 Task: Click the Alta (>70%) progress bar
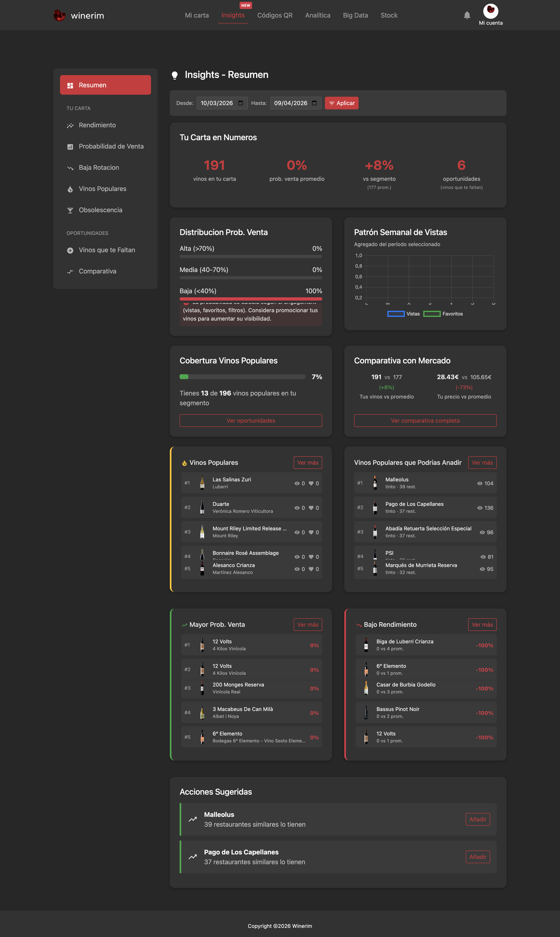[x=251, y=256]
